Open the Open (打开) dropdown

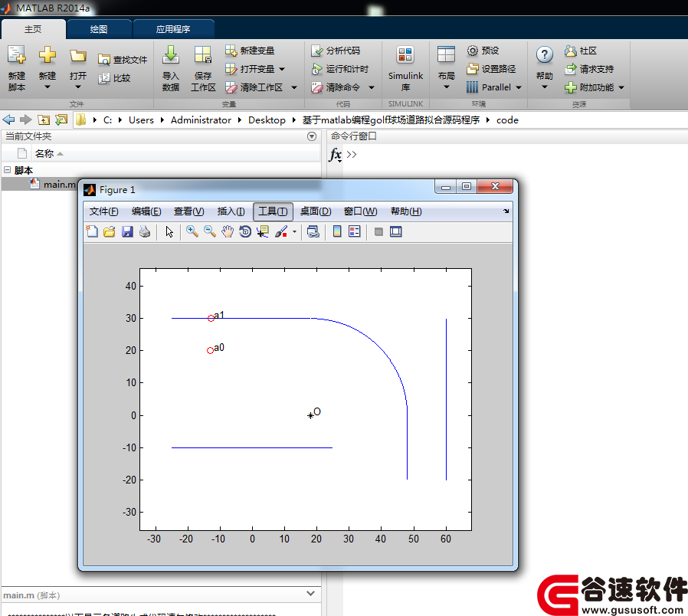(78, 87)
